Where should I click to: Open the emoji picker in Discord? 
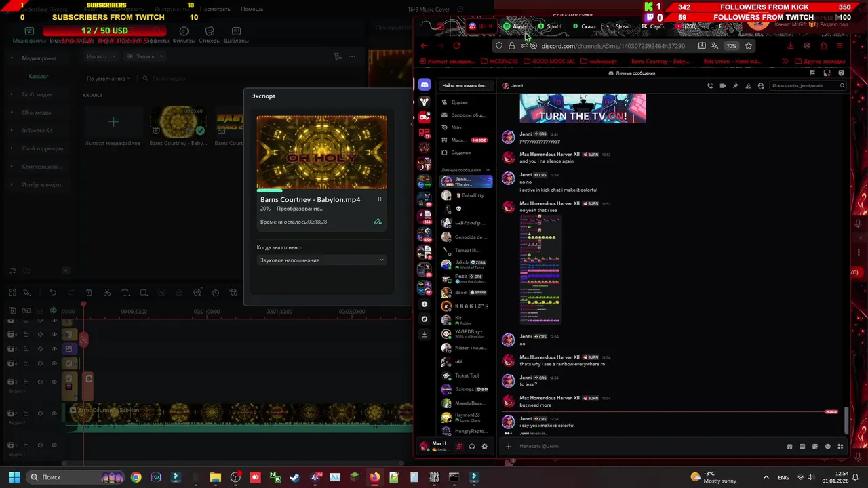click(x=828, y=446)
